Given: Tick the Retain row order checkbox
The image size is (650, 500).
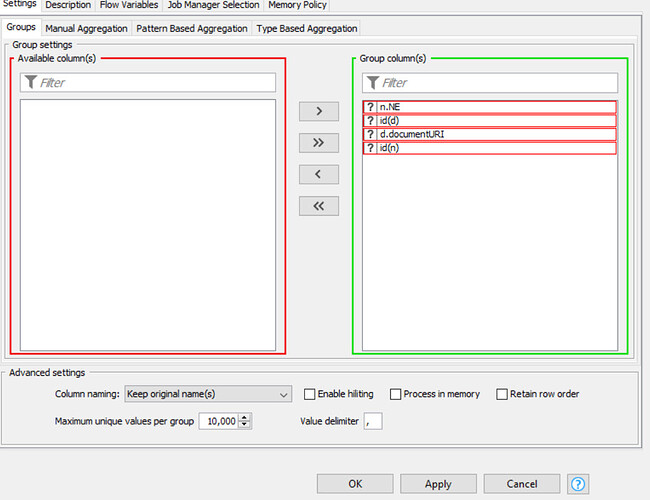Looking at the screenshot, I should point(502,394).
